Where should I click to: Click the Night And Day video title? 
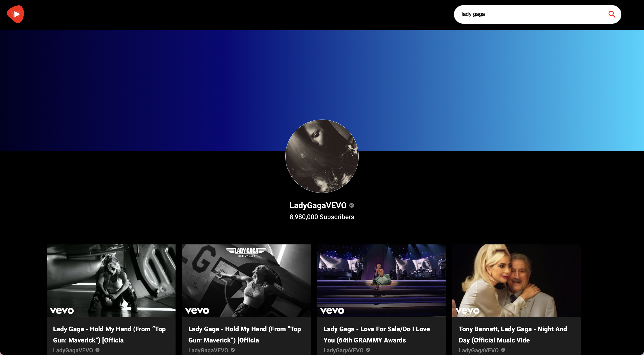point(513,334)
